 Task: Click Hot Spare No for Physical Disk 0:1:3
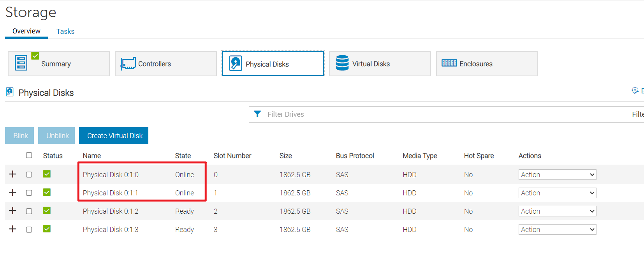(468, 230)
